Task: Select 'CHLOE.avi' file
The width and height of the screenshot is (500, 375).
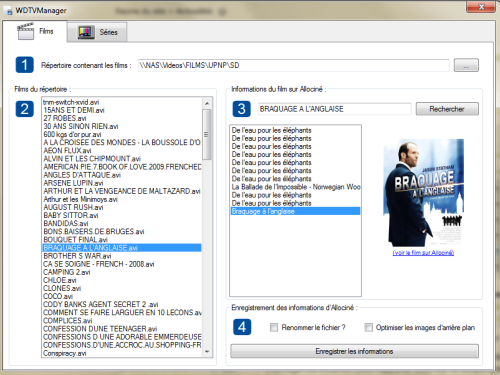Action: tap(122, 280)
